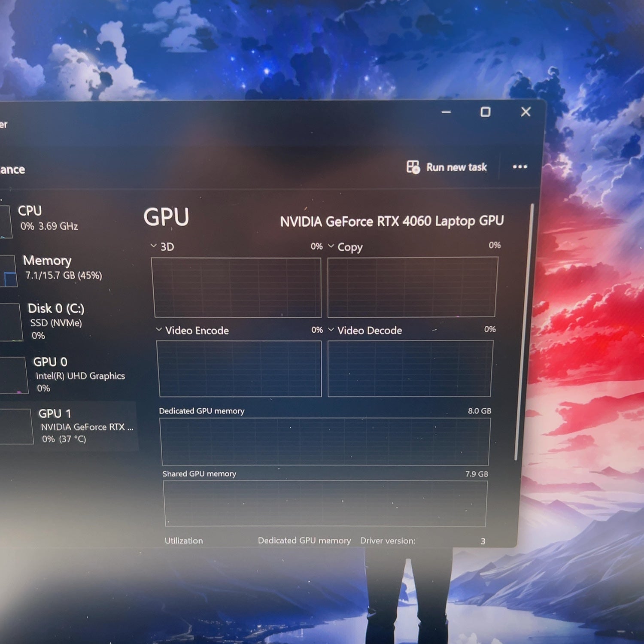The height and width of the screenshot is (644, 644).
Task: Click the bottom Dedicated GPU memory stat label
Action: pyautogui.click(x=304, y=541)
